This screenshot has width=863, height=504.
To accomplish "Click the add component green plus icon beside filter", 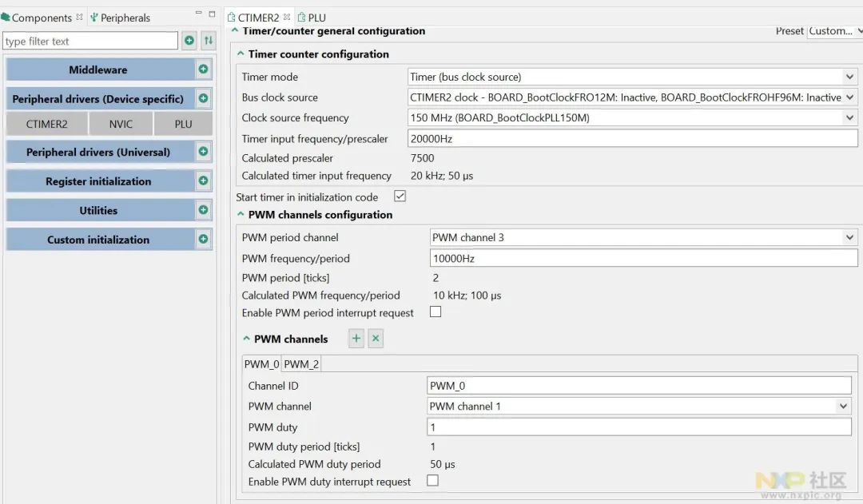I will click(189, 41).
